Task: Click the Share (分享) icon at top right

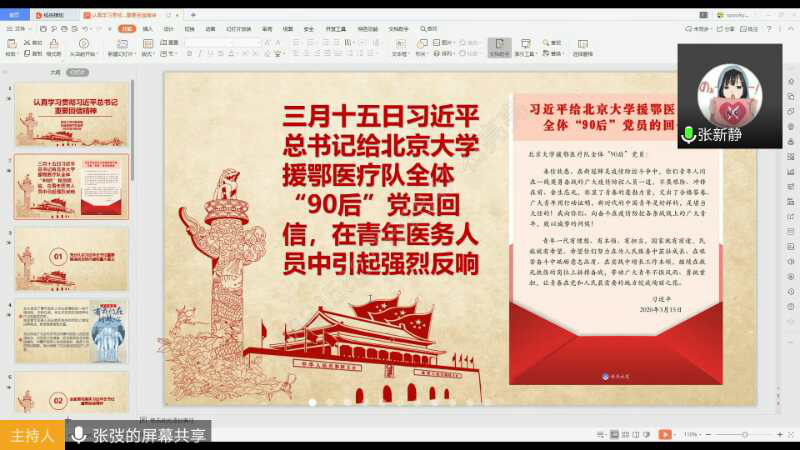Action: point(720,29)
